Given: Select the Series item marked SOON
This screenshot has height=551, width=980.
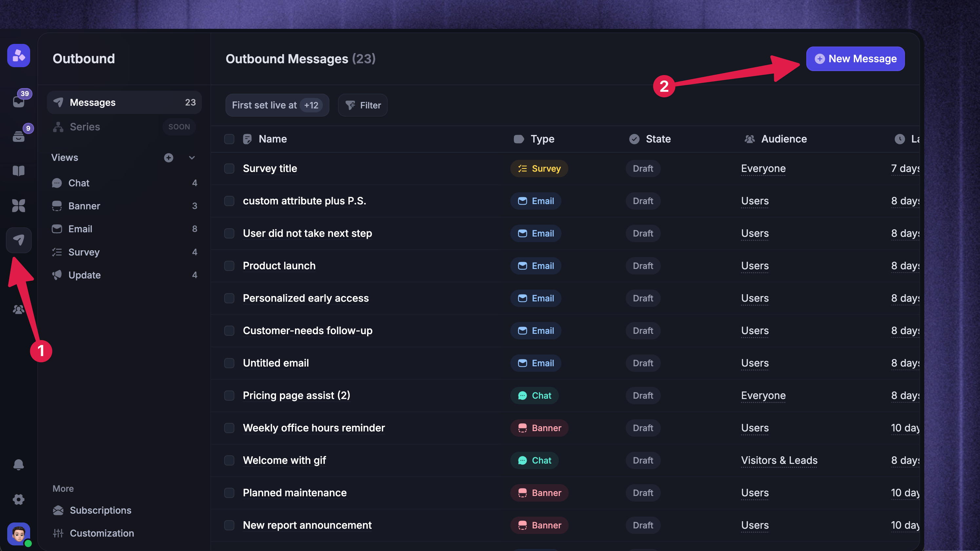Looking at the screenshot, I should pyautogui.click(x=124, y=127).
